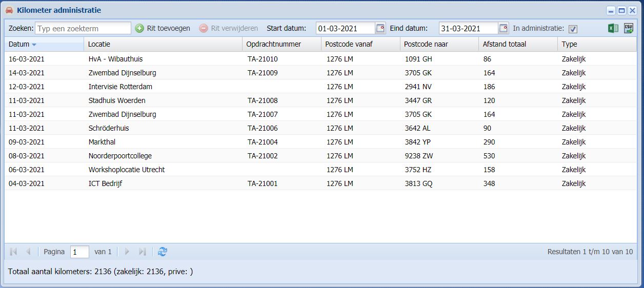Maximize the Kilometer administratie window
Viewport: 644px width, 288px height.
[621, 10]
